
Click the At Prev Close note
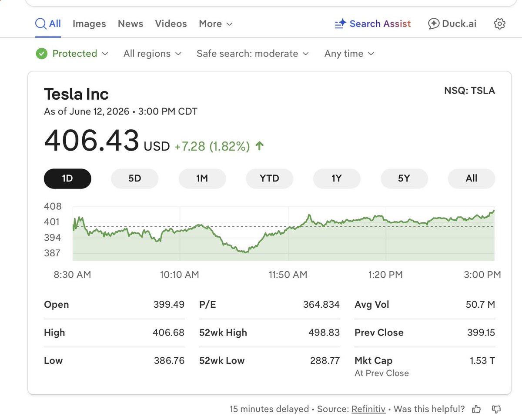point(382,373)
